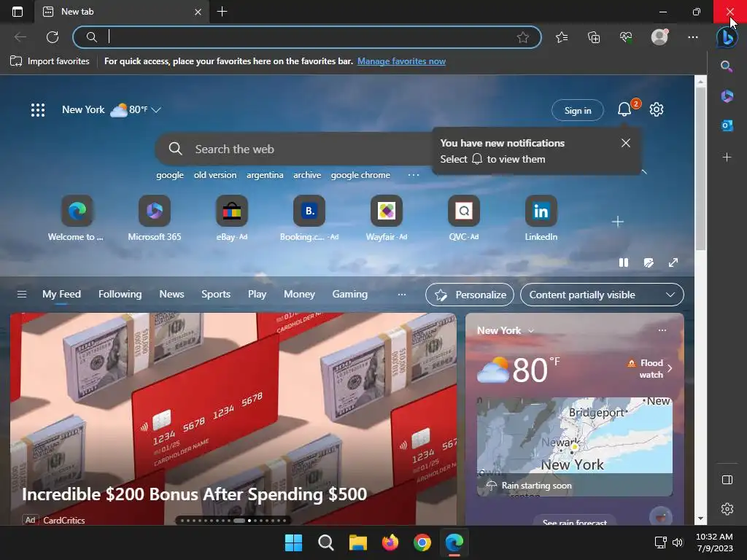
Task: Show more feed categories ellipsis
Action: pos(402,295)
